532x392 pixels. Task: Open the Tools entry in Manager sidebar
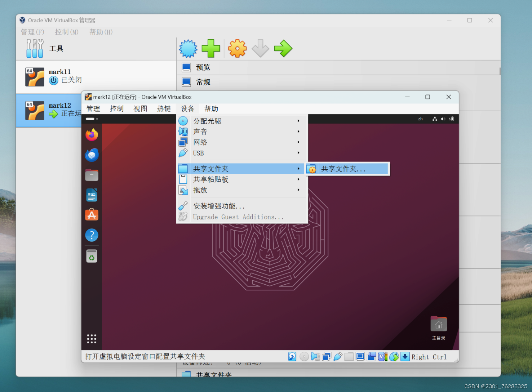96,49
